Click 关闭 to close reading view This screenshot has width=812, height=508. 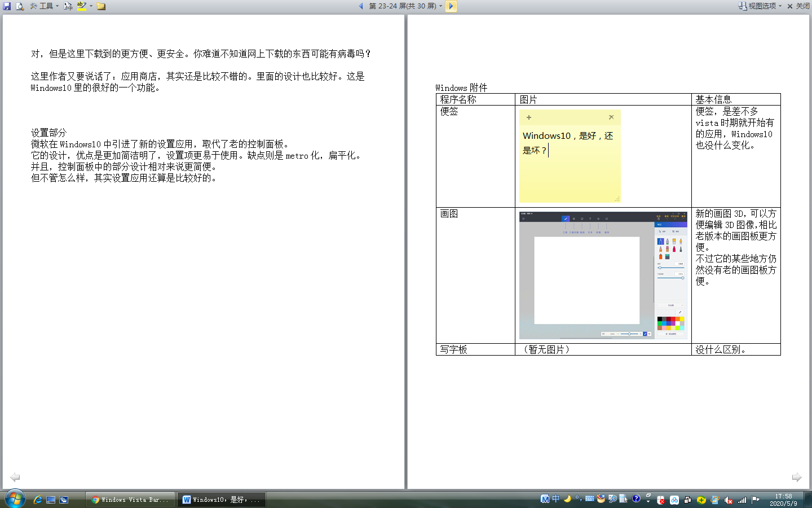point(798,6)
